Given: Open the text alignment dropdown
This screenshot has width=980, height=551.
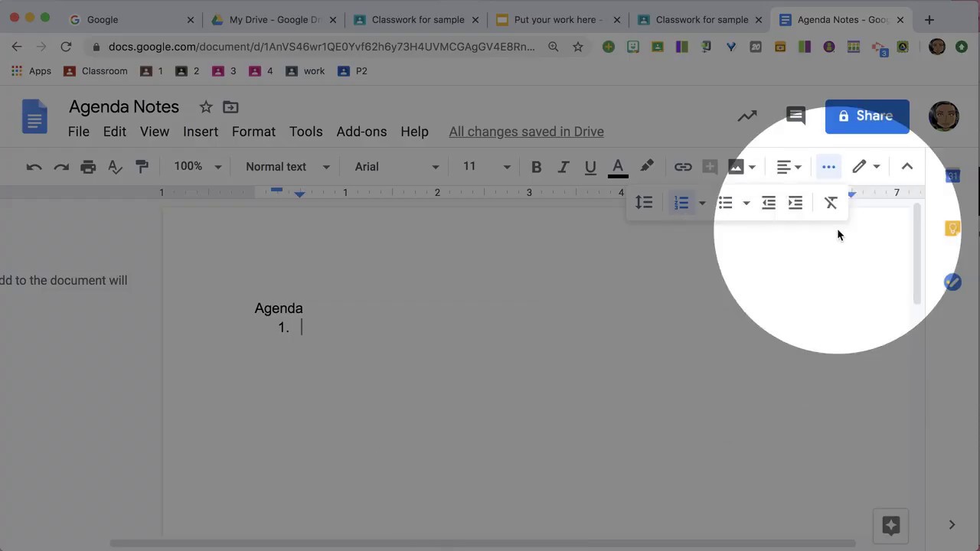Looking at the screenshot, I should point(789,167).
